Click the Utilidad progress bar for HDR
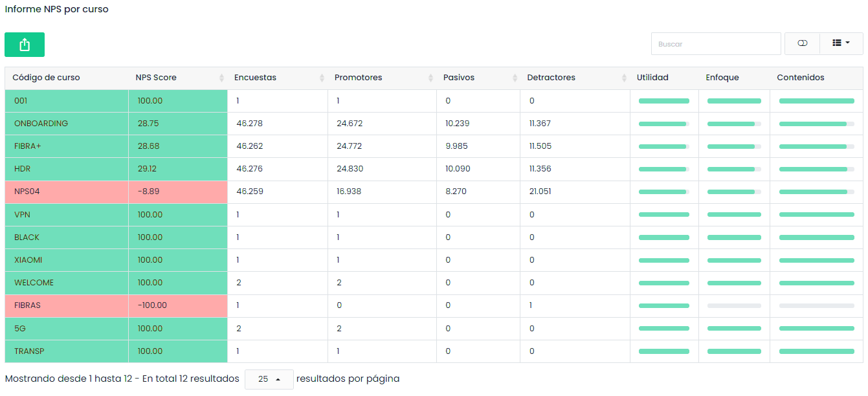The image size is (868, 396). click(x=663, y=170)
